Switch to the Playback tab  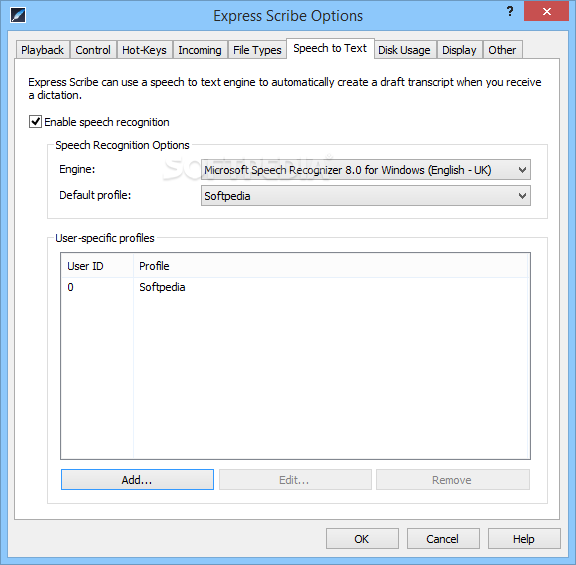point(42,50)
